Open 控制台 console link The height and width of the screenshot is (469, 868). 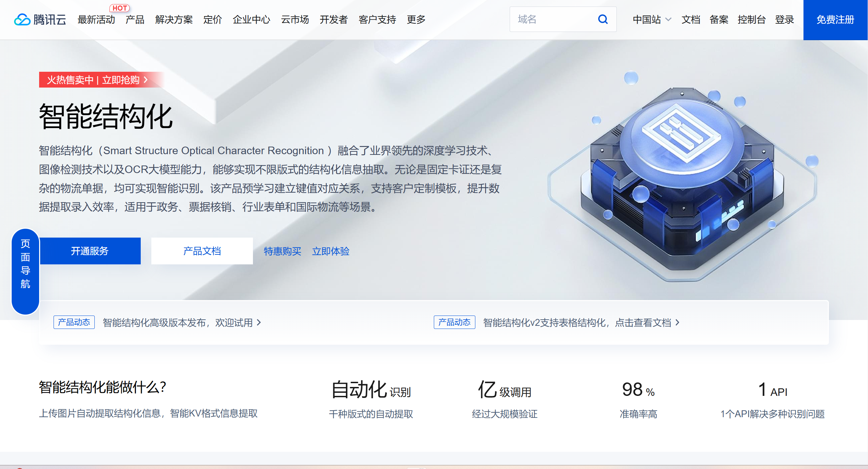click(x=751, y=20)
